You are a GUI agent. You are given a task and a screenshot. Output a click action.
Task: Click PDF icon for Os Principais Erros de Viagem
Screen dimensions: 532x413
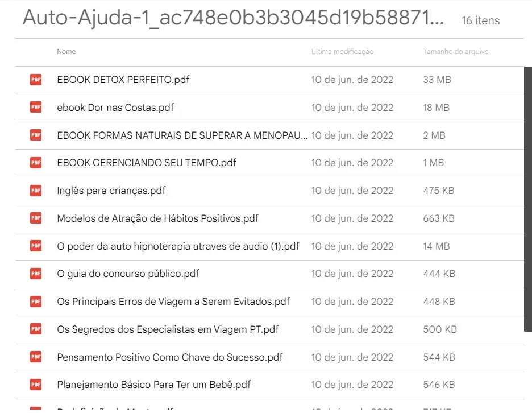(x=36, y=302)
